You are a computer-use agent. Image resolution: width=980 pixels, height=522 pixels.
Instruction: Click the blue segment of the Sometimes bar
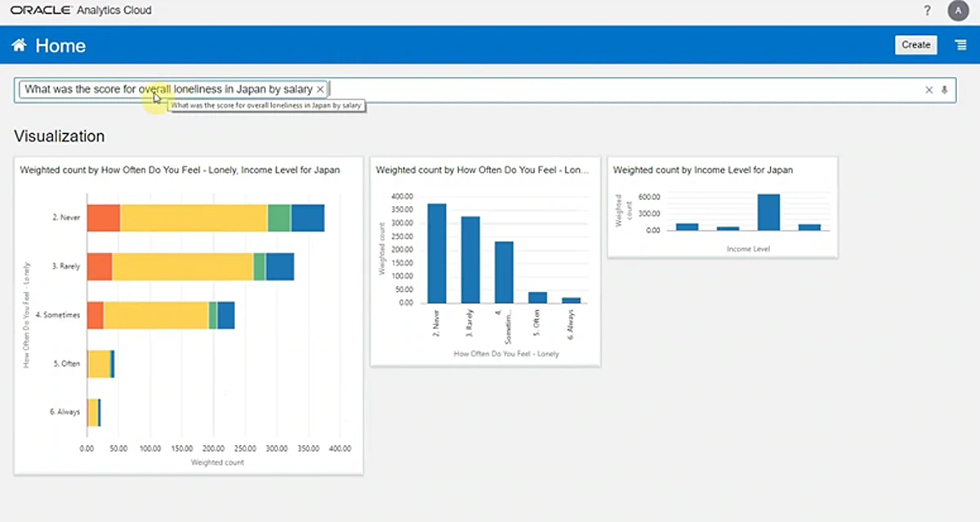[x=225, y=315]
